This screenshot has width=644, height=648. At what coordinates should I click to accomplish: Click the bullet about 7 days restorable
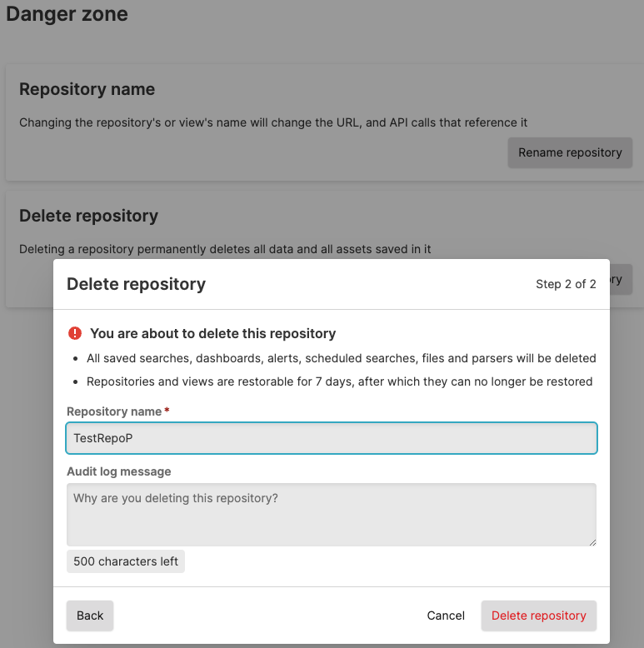(339, 381)
